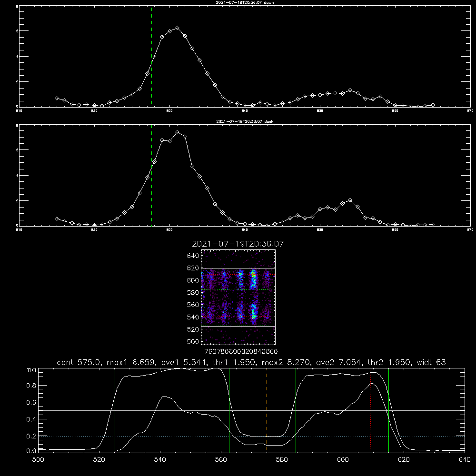This screenshot has width=476, height=476.
Task: Click the spectral image y-axis label 500
Action: [x=193, y=341]
